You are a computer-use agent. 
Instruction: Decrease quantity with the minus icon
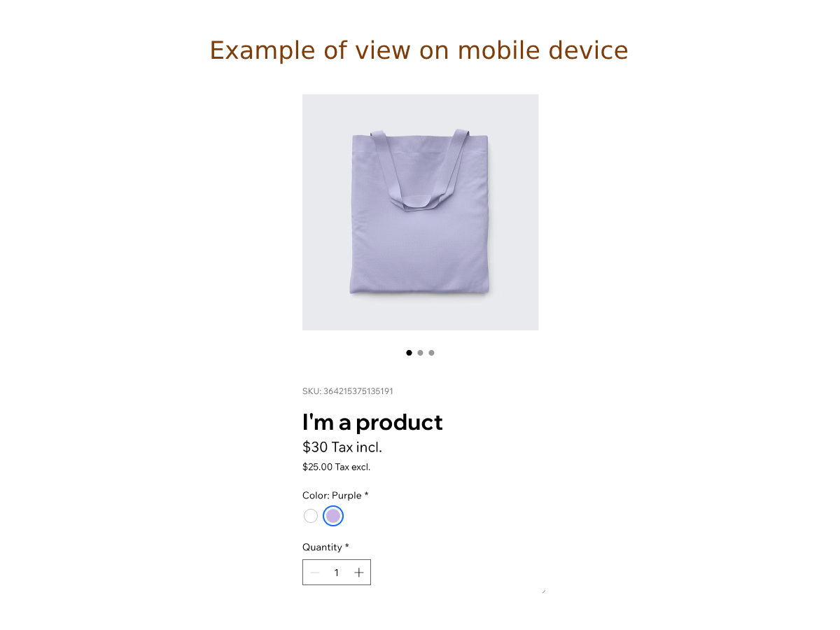pyautogui.click(x=315, y=573)
